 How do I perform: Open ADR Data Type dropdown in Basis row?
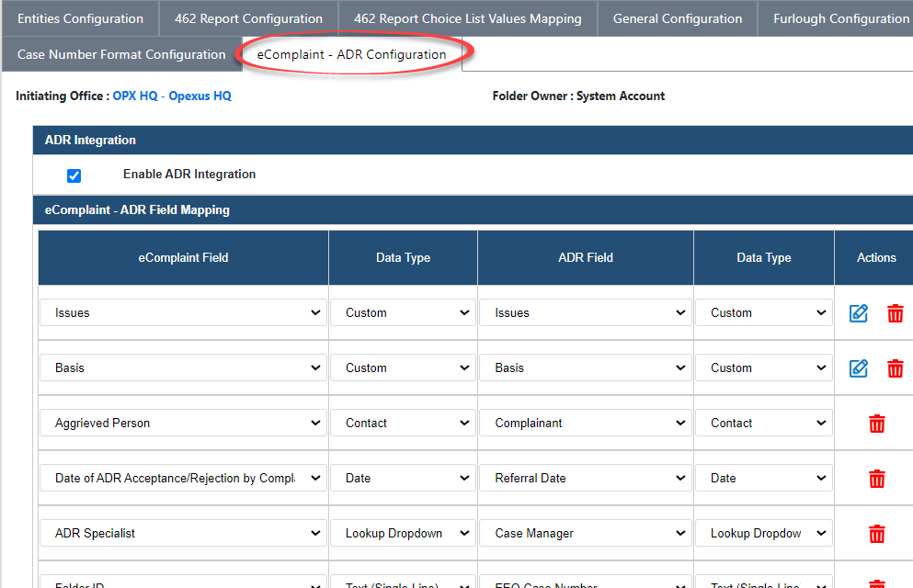coord(763,367)
